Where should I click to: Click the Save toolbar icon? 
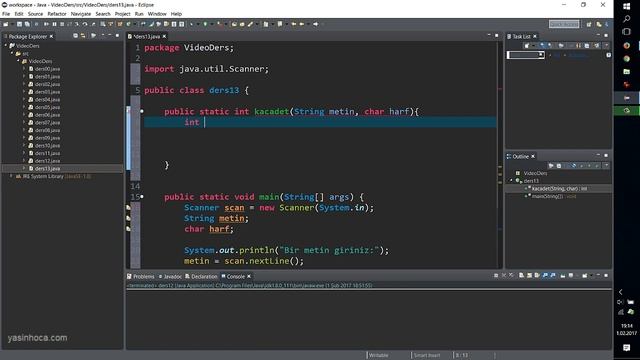tap(19, 24)
